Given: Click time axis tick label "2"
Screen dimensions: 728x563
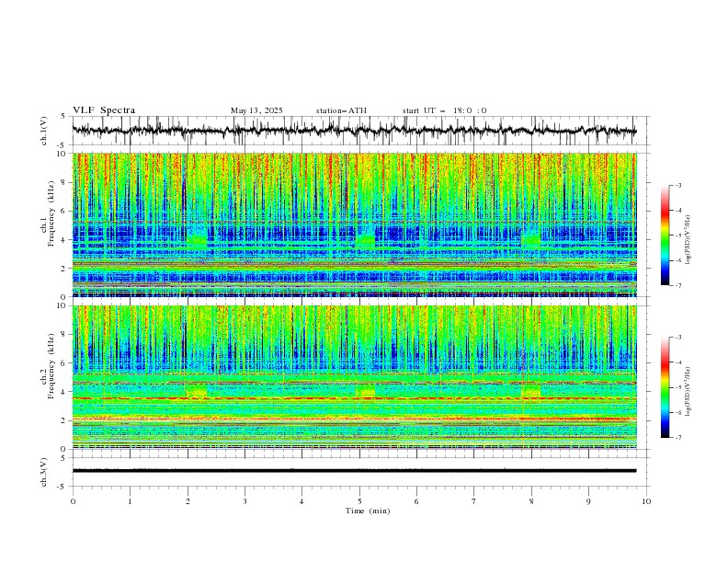Looking at the screenshot, I should tap(188, 501).
